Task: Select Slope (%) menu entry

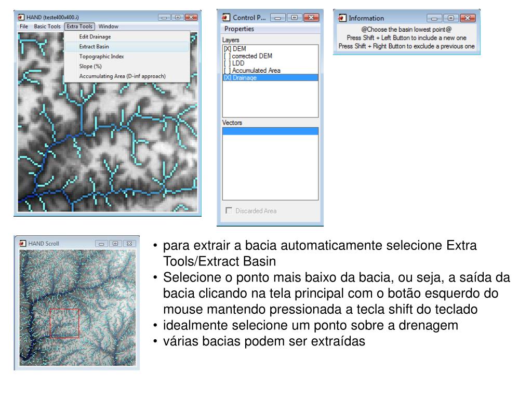Action: 127,66
